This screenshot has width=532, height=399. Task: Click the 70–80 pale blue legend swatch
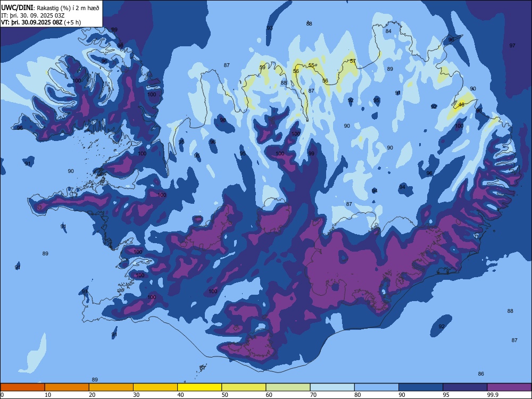pyautogui.click(x=332, y=387)
